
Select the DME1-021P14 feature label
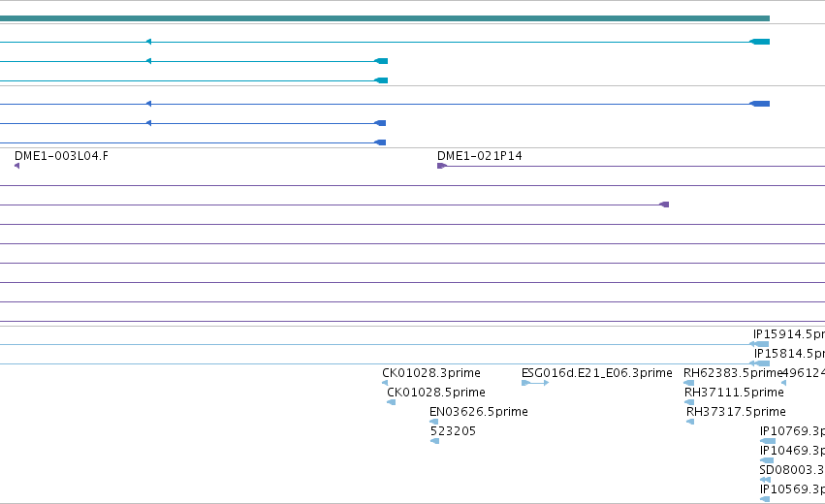click(x=479, y=156)
